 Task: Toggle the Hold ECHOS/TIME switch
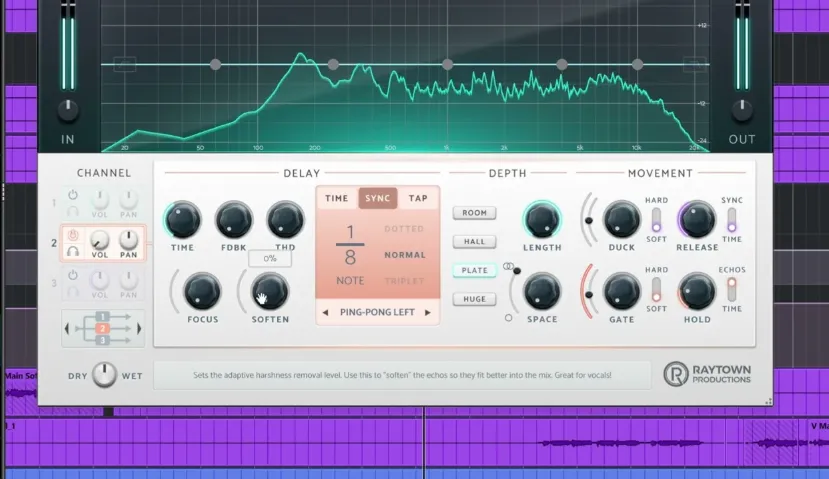732,289
